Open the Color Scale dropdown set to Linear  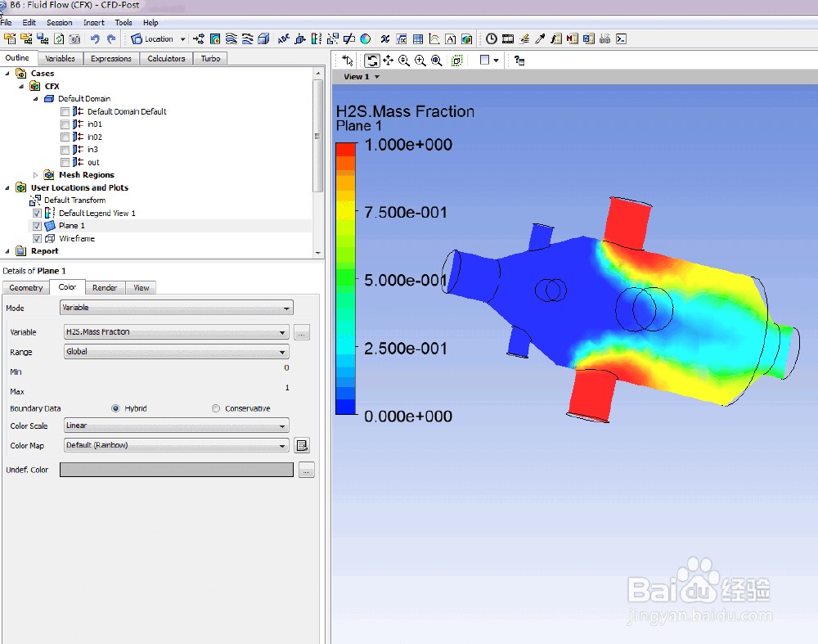click(x=177, y=426)
